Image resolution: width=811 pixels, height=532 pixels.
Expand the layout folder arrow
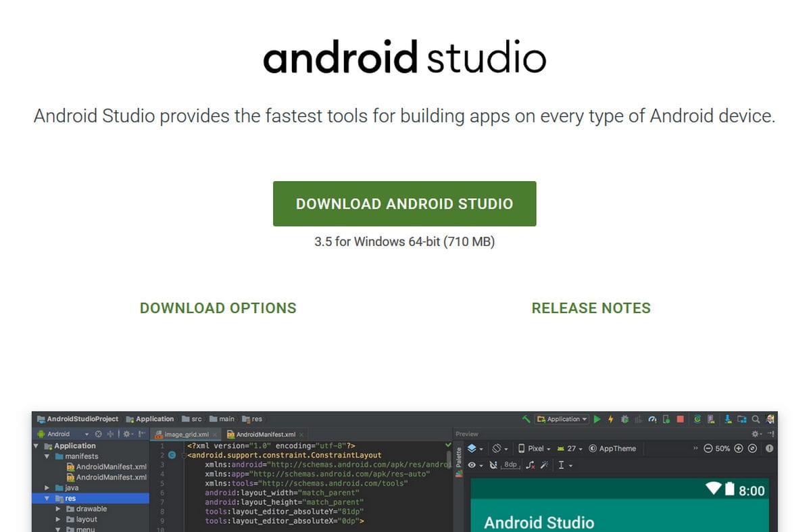tap(58, 519)
